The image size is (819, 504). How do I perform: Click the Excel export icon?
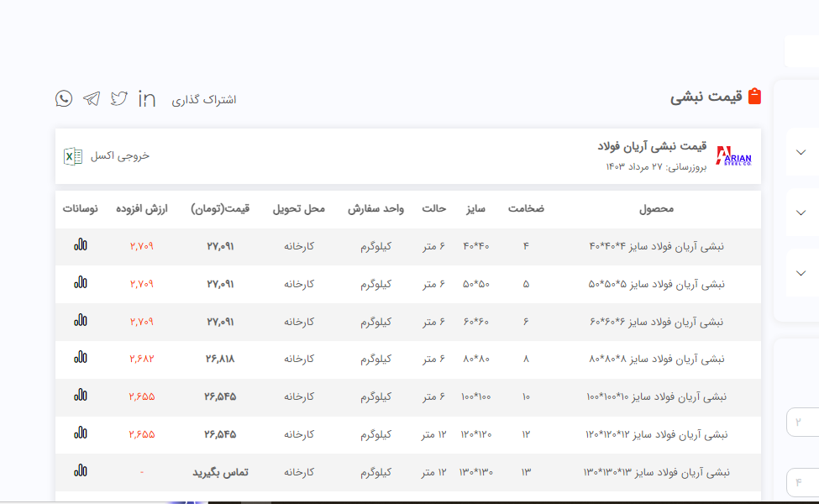(x=73, y=156)
